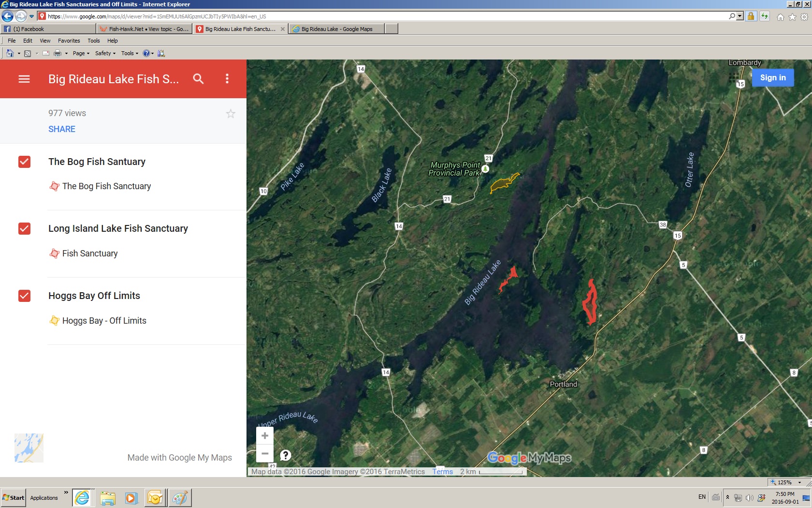Click the browser Forward arrow
The width and height of the screenshot is (812, 508).
coord(20,16)
